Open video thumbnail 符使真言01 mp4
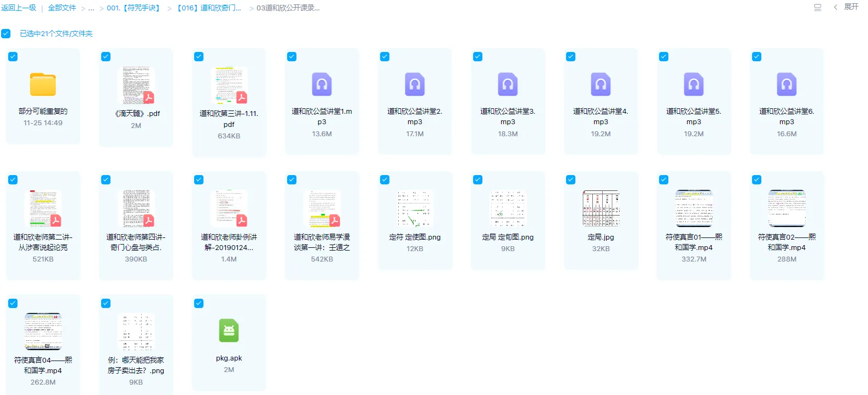The height and width of the screenshot is (395, 868). pyautogui.click(x=694, y=208)
